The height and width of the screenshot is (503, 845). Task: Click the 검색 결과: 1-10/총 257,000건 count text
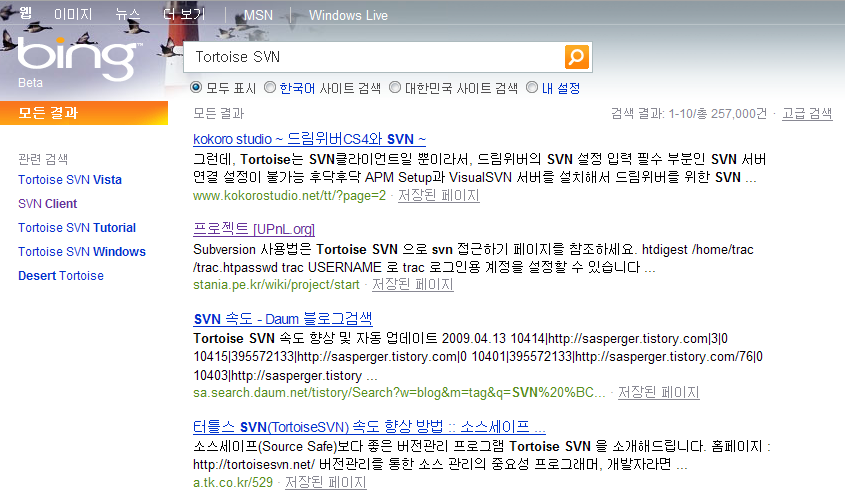[689, 113]
